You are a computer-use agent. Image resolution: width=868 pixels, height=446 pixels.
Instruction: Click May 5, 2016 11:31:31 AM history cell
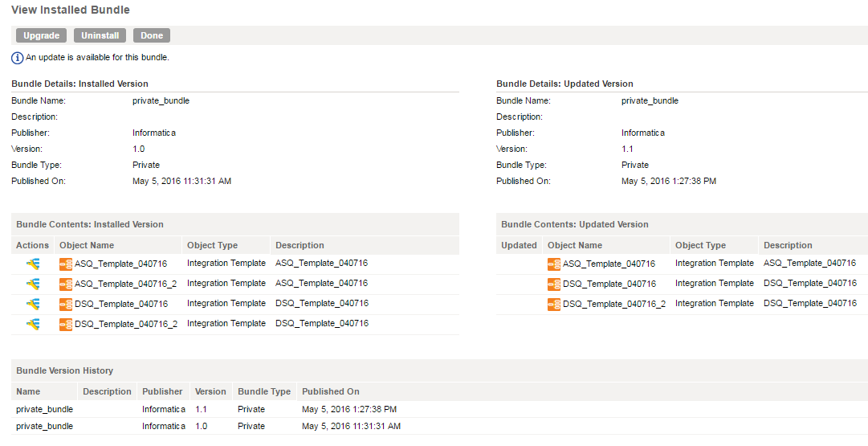[351, 427]
